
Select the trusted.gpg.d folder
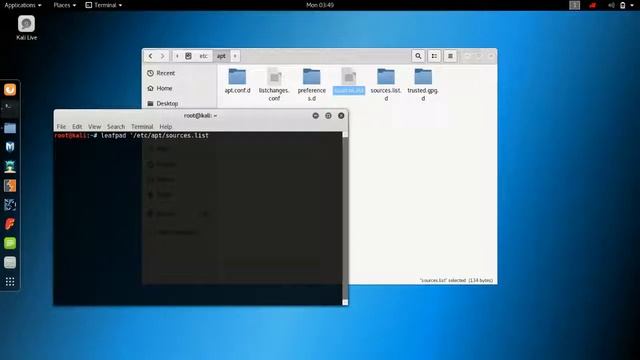(423, 84)
